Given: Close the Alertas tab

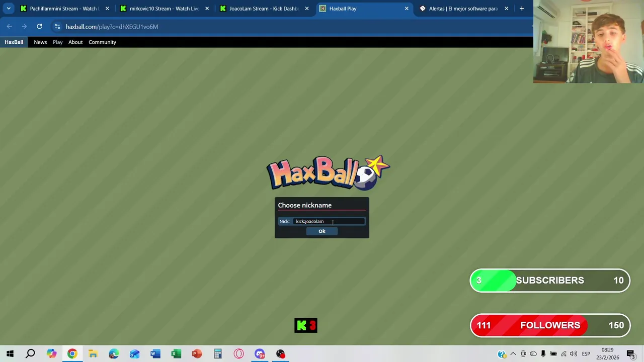Looking at the screenshot, I should click(506, 9).
